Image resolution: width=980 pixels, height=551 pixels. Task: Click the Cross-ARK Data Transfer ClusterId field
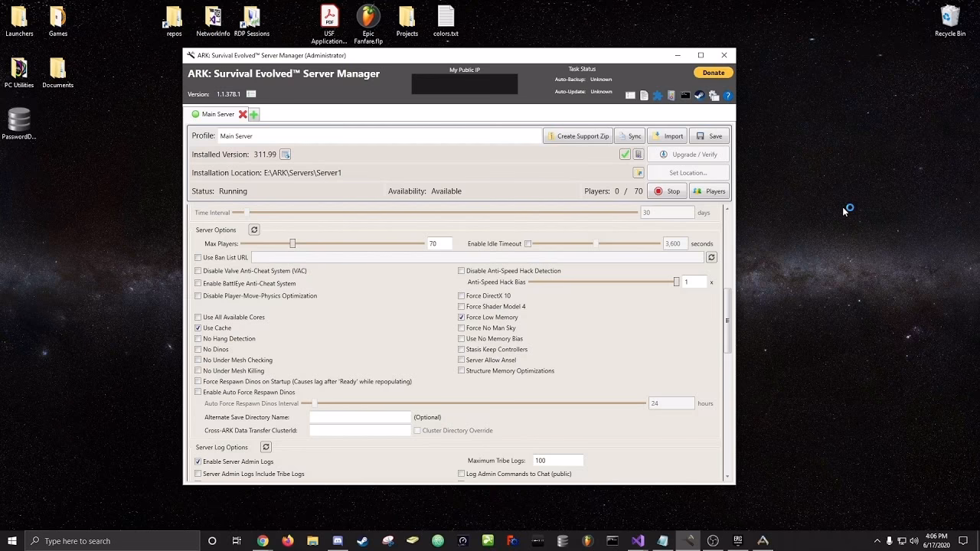coord(360,430)
